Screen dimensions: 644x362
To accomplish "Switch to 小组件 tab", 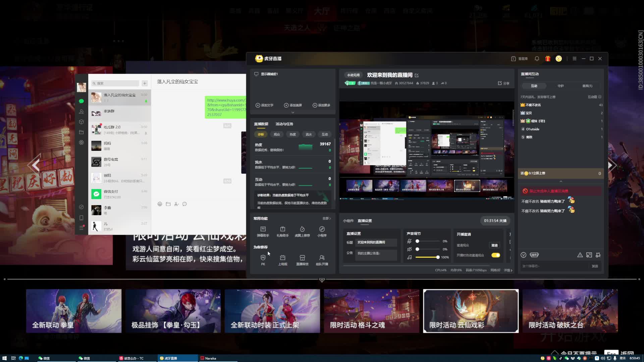I will tap(348, 221).
